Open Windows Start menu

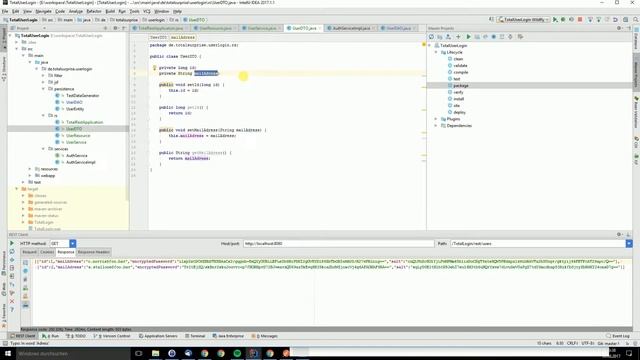point(8,353)
